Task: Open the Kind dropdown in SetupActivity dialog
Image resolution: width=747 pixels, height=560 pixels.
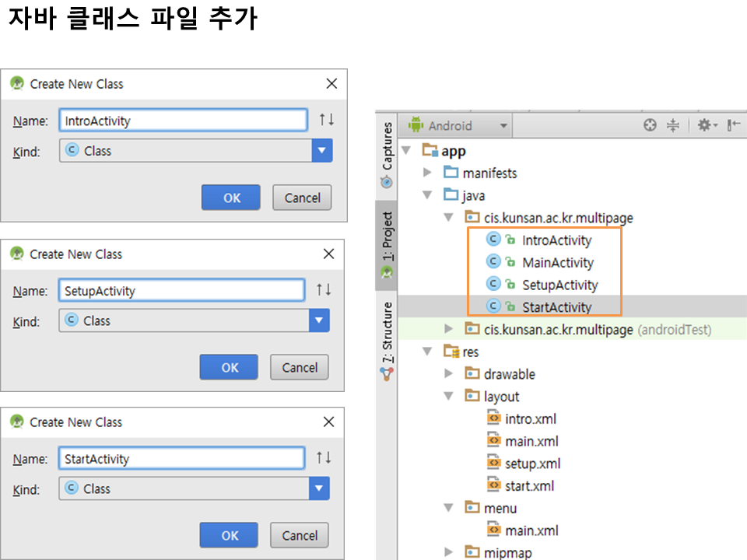Action: [319, 320]
